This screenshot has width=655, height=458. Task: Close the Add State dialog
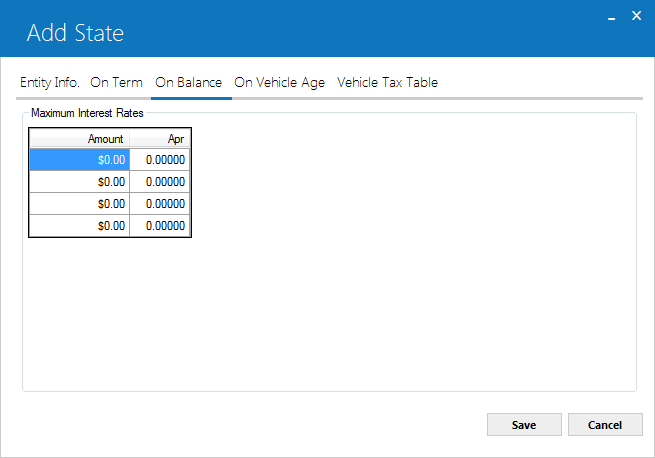point(636,16)
